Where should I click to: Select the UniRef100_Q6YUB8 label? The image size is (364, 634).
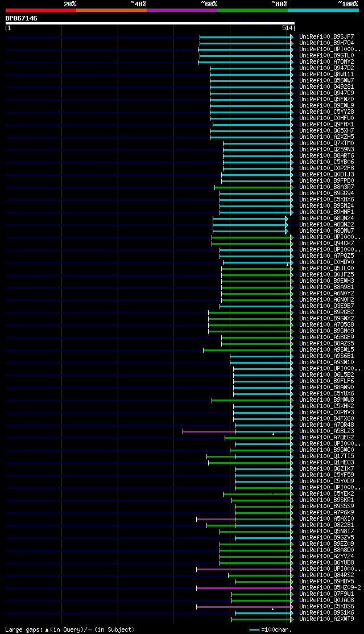[327, 563]
